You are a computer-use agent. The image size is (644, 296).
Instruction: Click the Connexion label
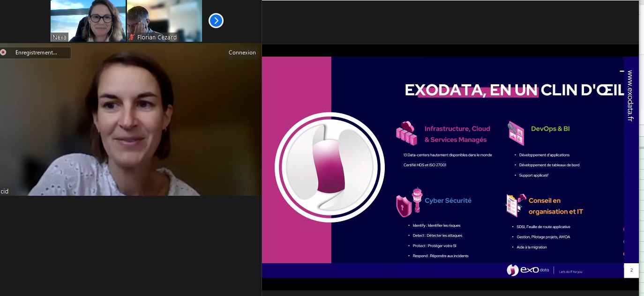coord(242,52)
